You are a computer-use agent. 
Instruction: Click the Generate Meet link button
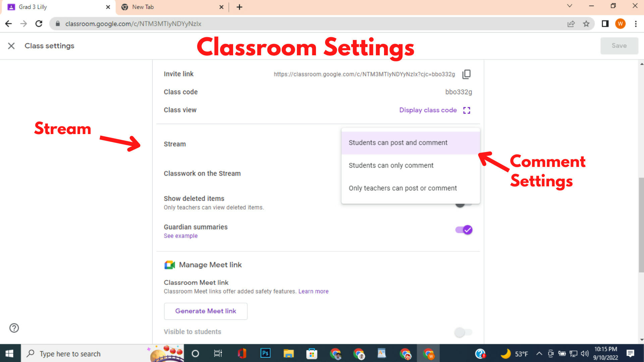[x=205, y=311]
